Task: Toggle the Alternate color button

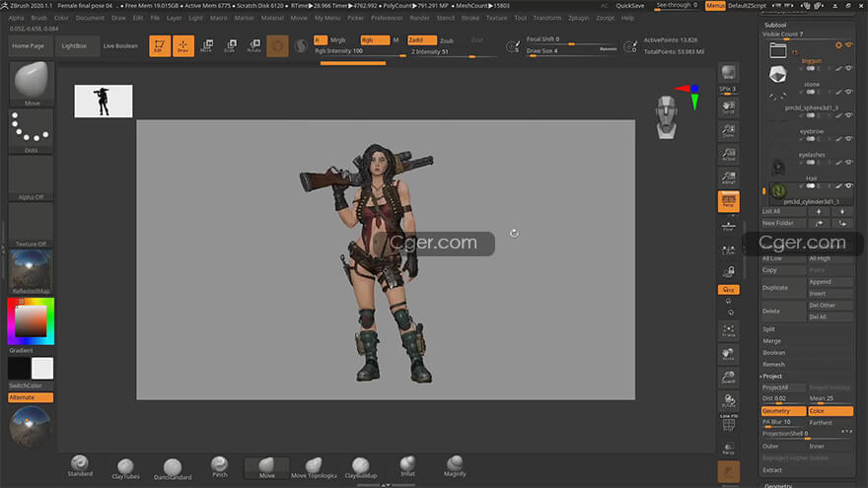Action: [x=31, y=397]
